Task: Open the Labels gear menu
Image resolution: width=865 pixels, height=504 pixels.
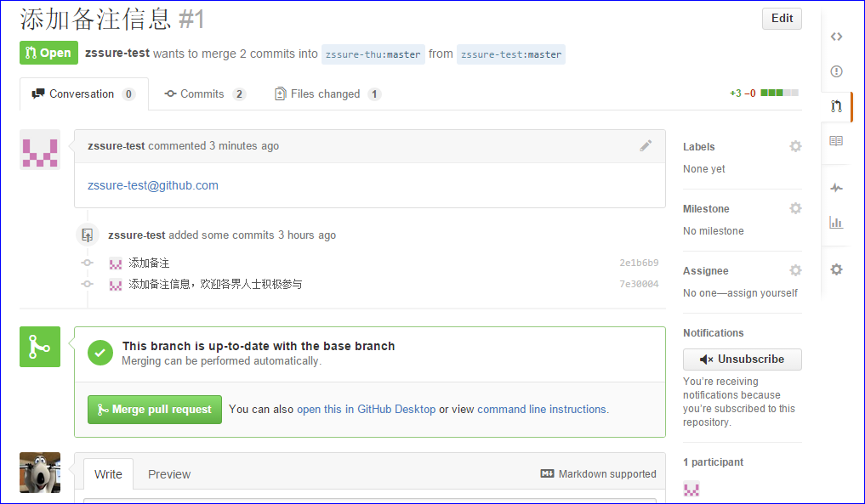Action: click(795, 146)
